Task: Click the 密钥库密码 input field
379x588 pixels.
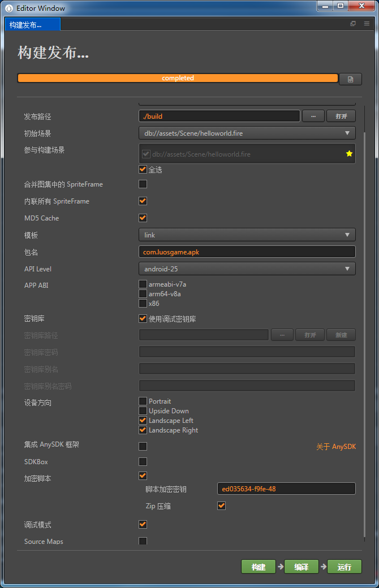Action: coord(247,352)
